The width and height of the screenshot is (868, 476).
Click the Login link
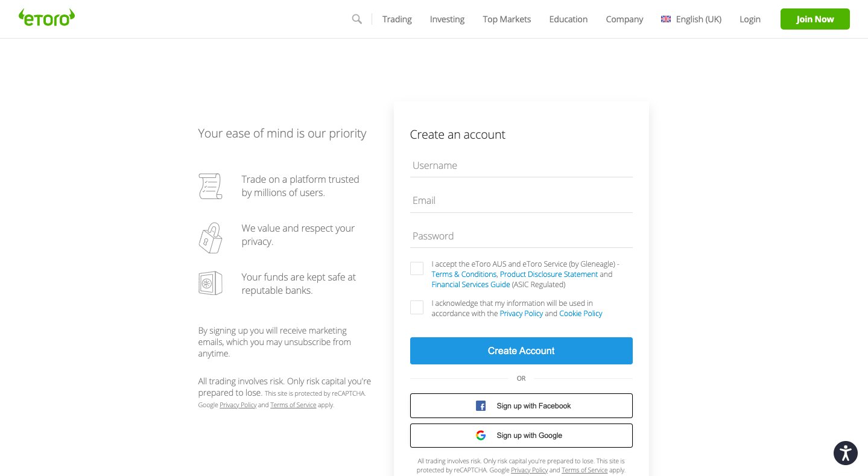click(750, 19)
